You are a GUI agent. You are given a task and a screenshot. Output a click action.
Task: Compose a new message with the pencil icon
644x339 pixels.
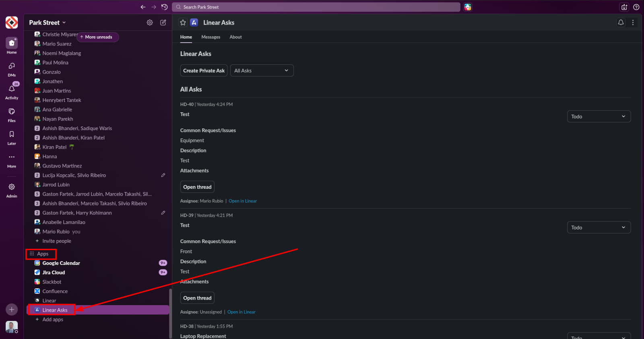point(163,23)
